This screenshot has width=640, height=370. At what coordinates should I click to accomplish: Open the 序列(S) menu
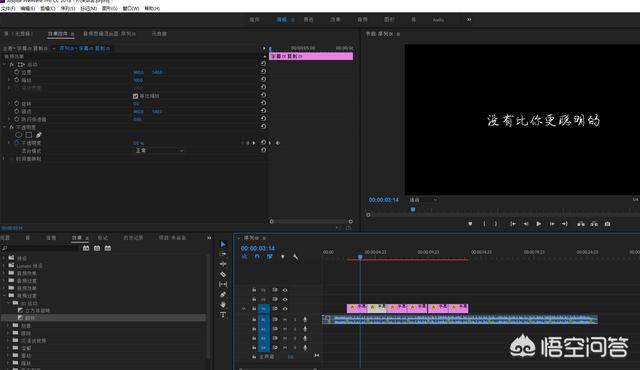coord(68,8)
